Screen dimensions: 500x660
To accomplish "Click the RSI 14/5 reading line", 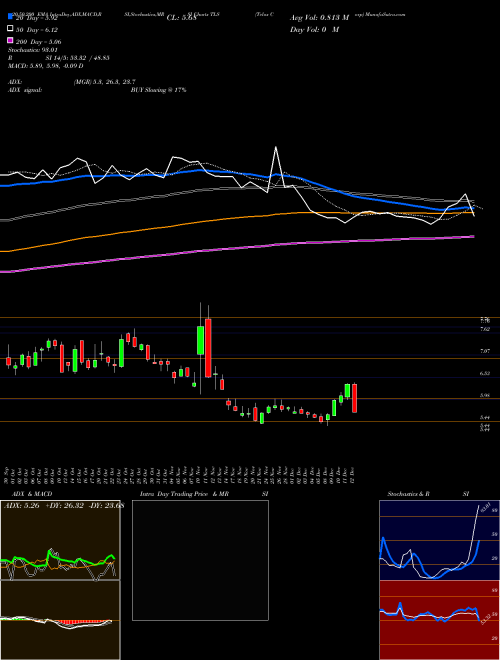I will point(59,58).
